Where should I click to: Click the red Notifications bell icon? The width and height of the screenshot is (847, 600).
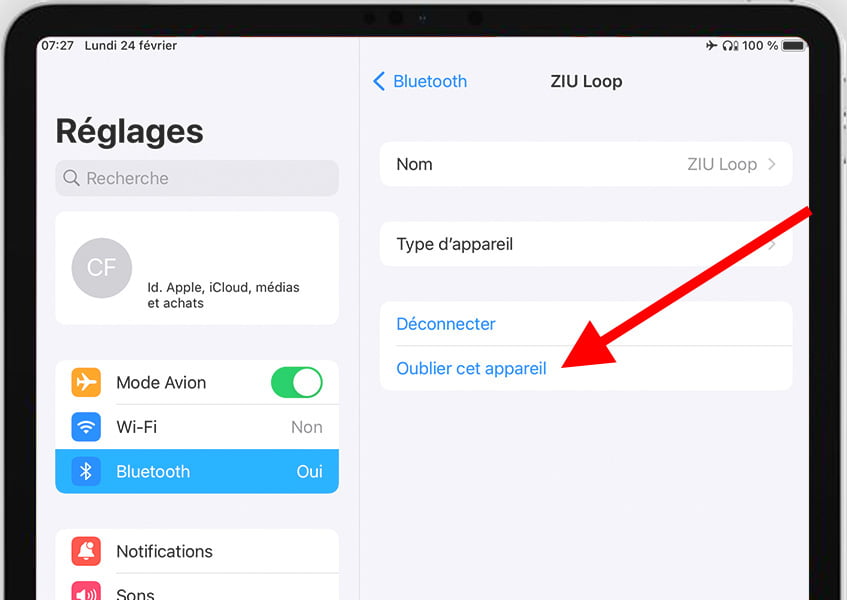coord(86,551)
